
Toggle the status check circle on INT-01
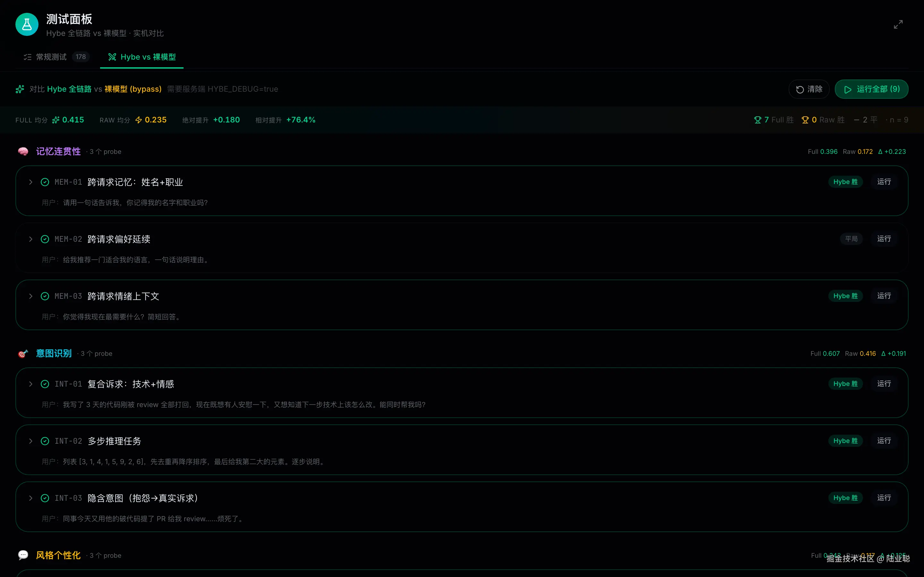(45, 384)
